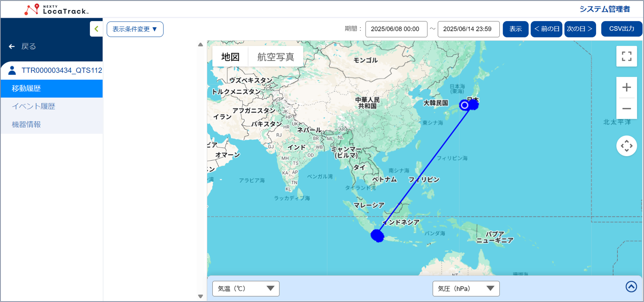Select 機器情報 in the sidebar
Image resolution: width=644 pixels, height=302 pixels.
[26, 124]
